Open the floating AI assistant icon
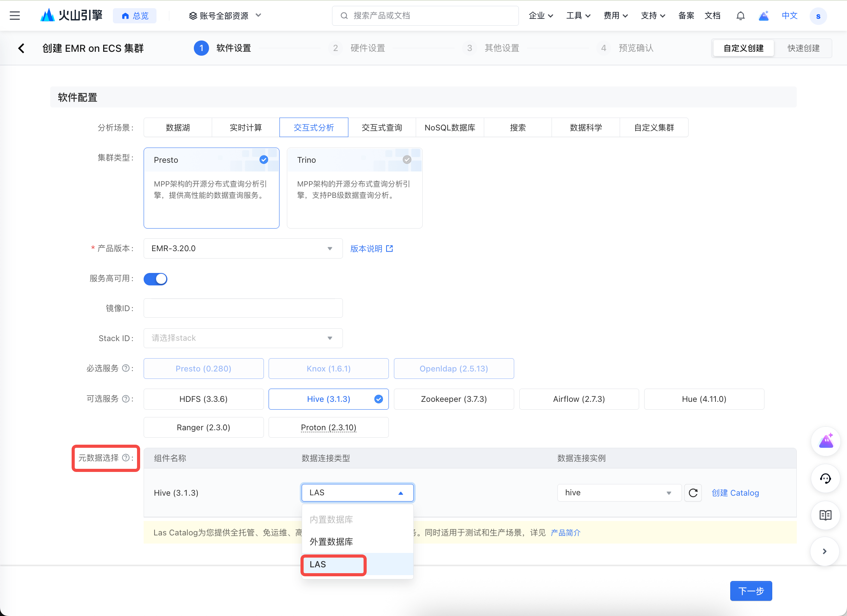Viewport: 847px width, 616px height. point(826,441)
